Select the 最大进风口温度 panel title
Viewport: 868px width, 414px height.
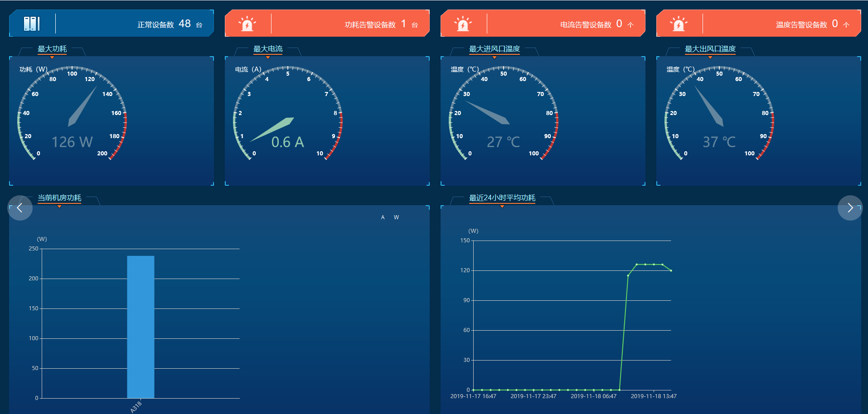tap(495, 49)
